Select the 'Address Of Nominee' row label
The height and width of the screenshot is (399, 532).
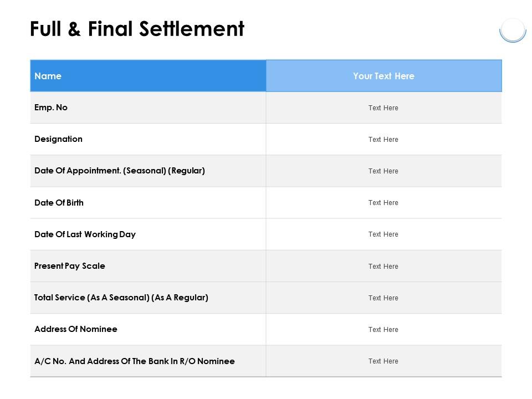76,329
